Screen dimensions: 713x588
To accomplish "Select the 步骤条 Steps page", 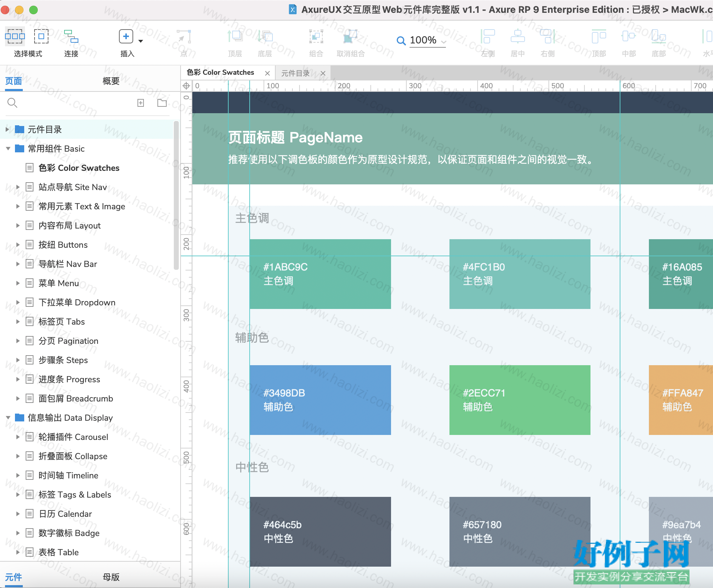I will click(63, 360).
